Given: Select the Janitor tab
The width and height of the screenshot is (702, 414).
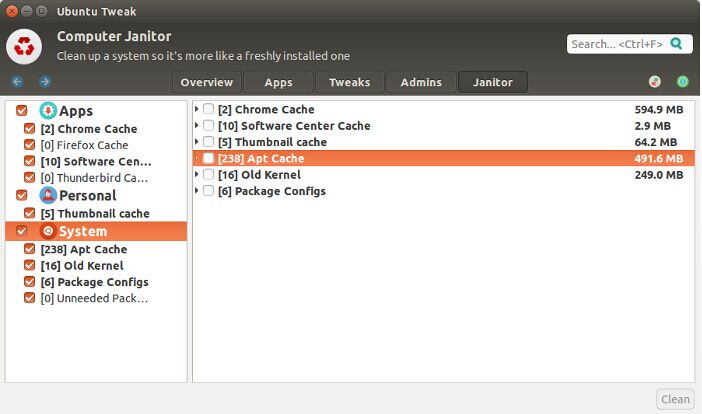Looking at the screenshot, I should click(493, 82).
